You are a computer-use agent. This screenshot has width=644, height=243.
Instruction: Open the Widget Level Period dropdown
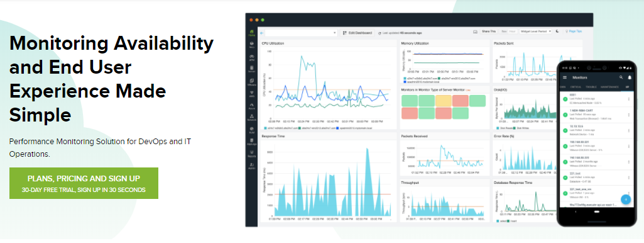click(535, 31)
